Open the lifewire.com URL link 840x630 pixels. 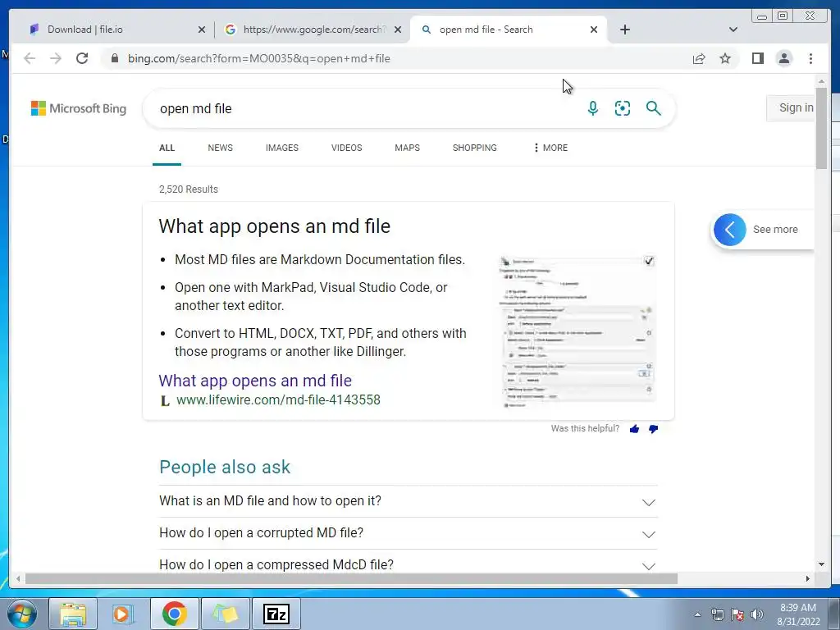tap(278, 400)
